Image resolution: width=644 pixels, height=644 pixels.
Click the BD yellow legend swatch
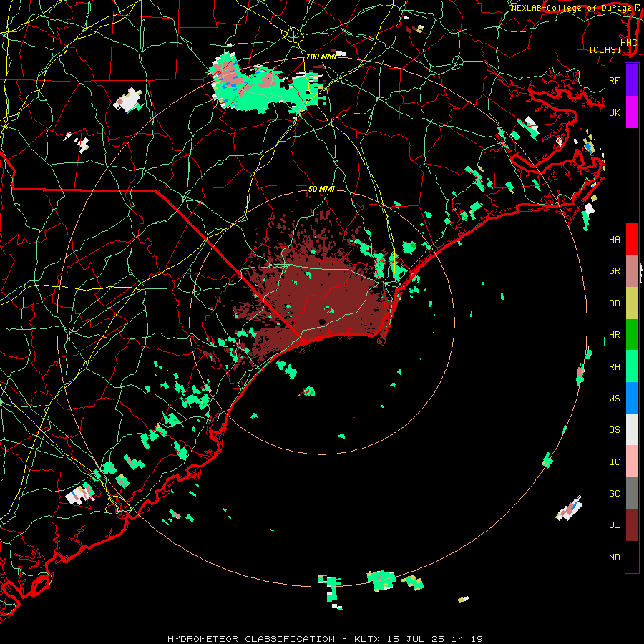pyautogui.click(x=632, y=303)
